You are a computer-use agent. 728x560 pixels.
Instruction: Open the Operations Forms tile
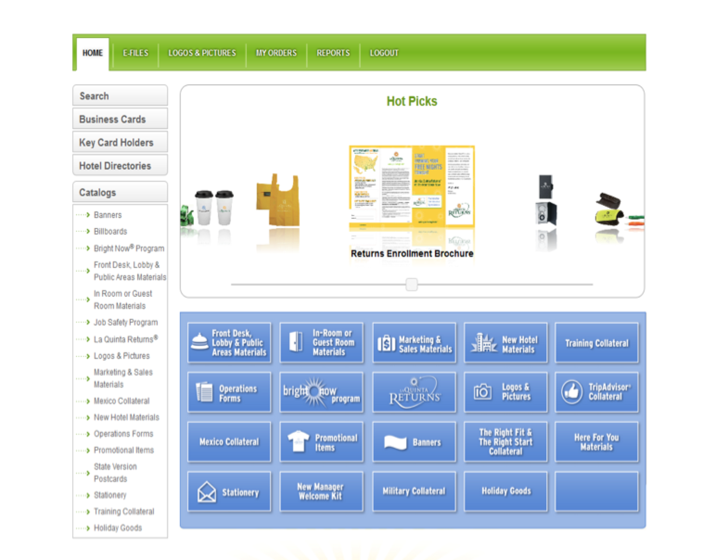[x=229, y=392]
